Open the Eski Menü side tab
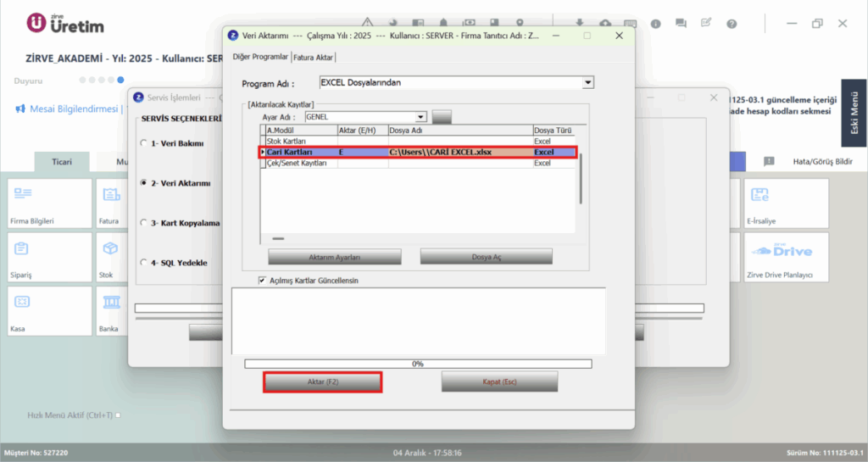 [854, 113]
